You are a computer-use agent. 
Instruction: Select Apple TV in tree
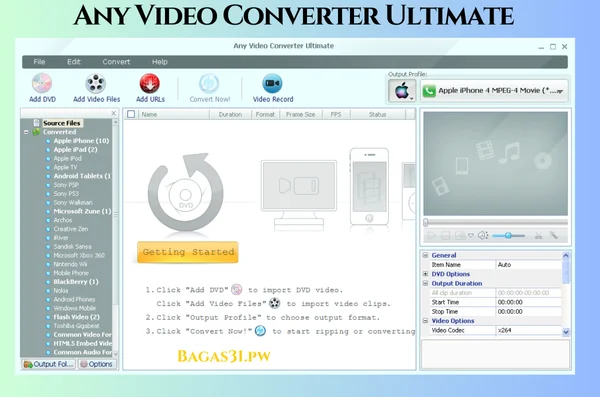(x=65, y=167)
